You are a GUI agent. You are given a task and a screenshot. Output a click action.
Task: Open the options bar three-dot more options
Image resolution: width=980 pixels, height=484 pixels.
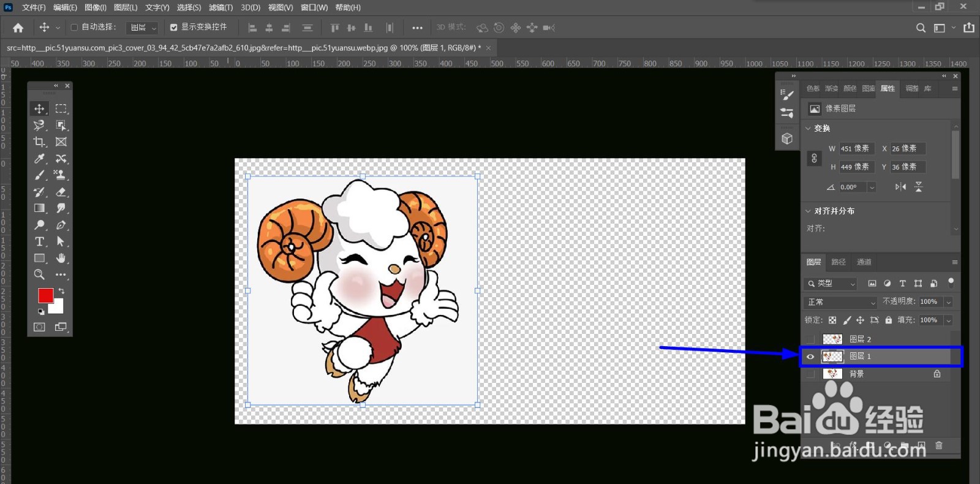pyautogui.click(x=417, y=28)
